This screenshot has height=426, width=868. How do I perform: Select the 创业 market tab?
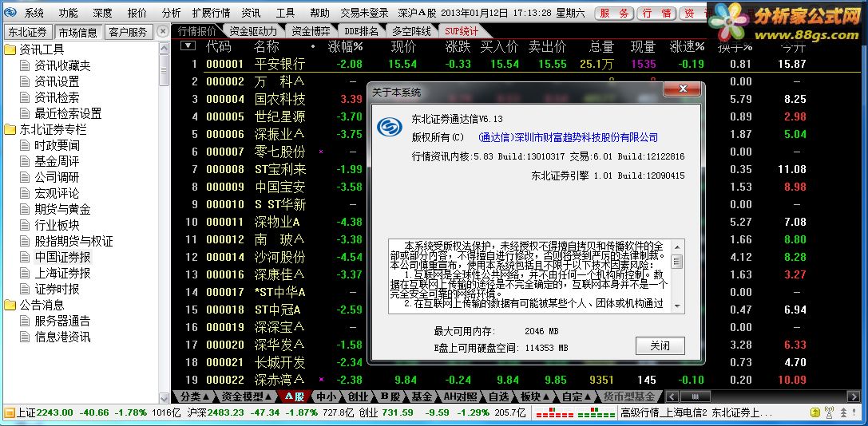[x=358, y=396]
